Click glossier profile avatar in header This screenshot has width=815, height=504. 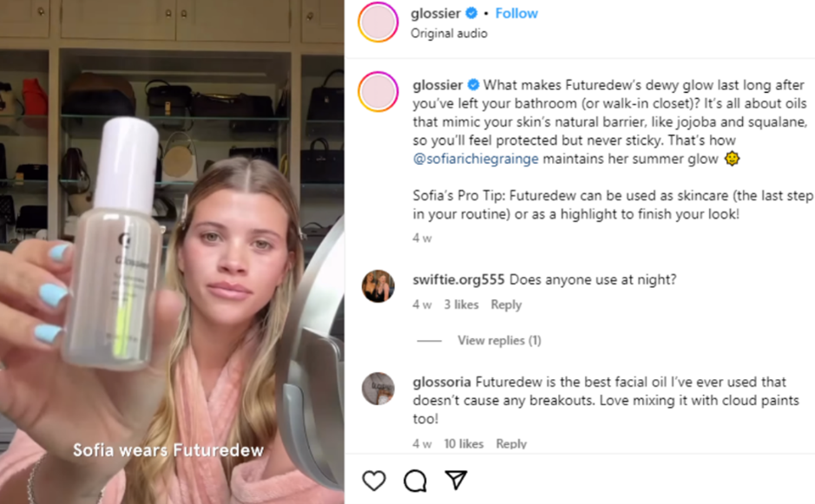[x=378, y=23]
